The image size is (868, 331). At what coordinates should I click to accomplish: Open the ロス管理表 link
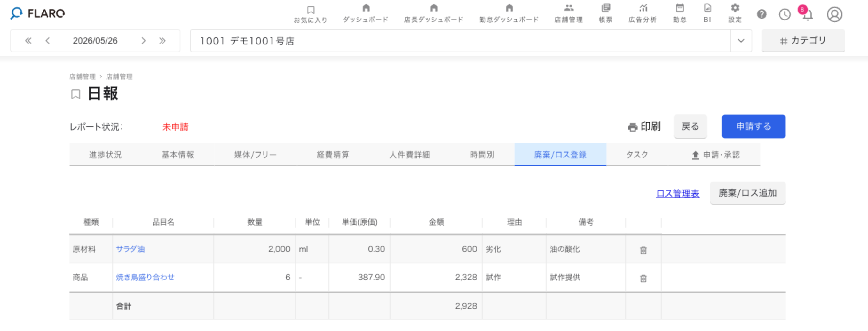[x=678, y=194]
